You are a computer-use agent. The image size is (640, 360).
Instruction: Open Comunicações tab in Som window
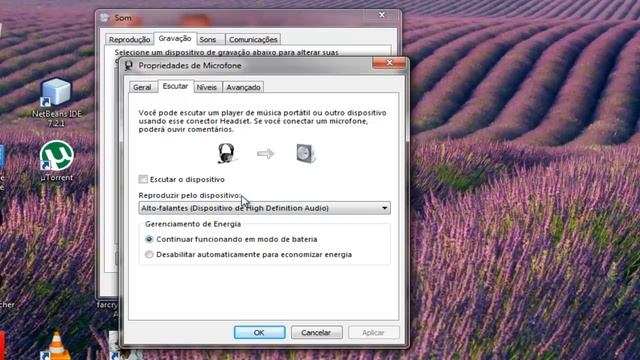[x=253, y=40]
